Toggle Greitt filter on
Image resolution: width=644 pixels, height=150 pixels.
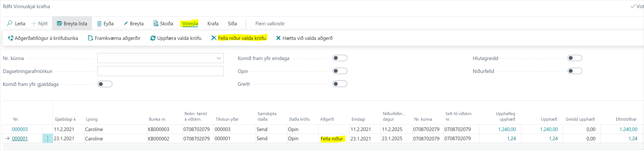pos(340,84)
